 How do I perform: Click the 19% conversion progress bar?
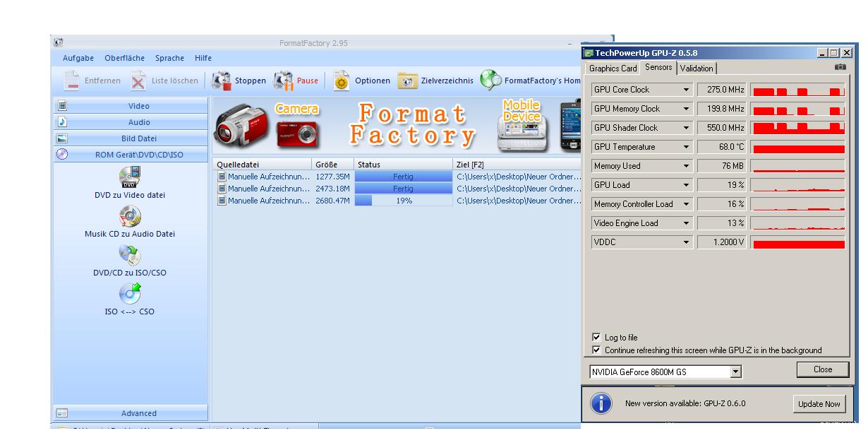point(404,201)
